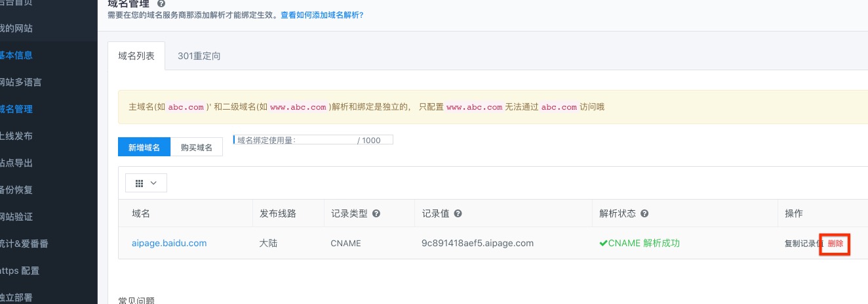The height and width of the screenshot is (304, 868).
Task: Switch to the 域名列表 tab
Action: (136, 56)
